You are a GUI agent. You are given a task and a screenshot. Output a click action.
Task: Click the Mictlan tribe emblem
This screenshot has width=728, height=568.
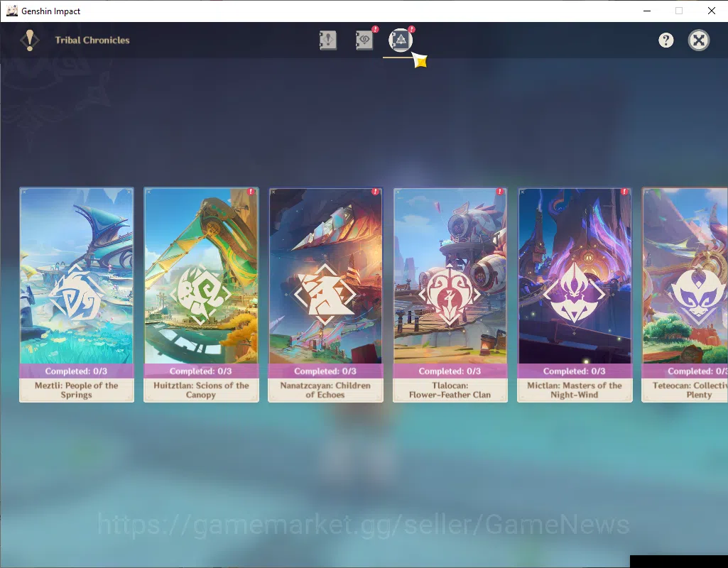pos(575,293)
